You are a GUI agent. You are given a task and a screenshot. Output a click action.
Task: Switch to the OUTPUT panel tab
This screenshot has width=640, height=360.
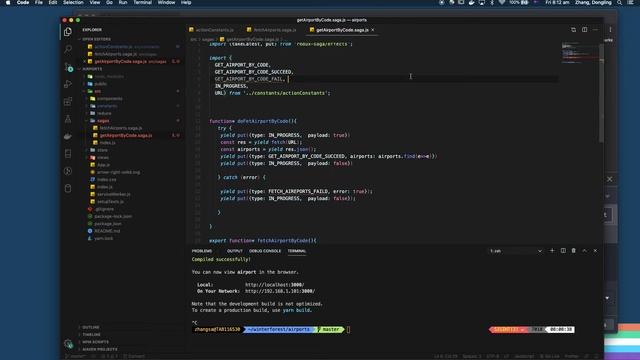235,251
